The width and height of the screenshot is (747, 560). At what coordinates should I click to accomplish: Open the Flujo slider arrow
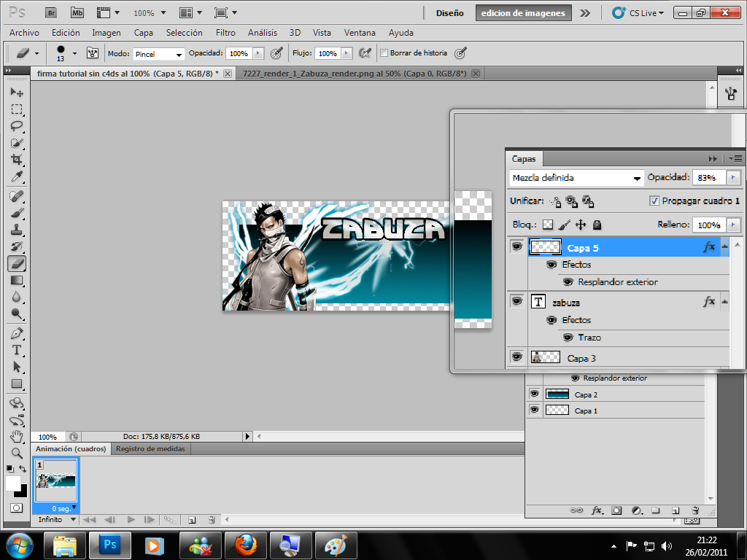point(347,53)
